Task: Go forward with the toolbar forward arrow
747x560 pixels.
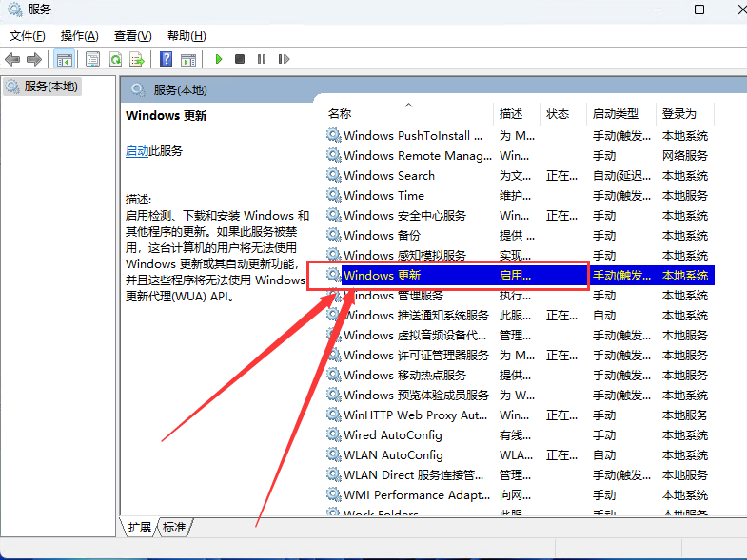Action: (34, 60)
